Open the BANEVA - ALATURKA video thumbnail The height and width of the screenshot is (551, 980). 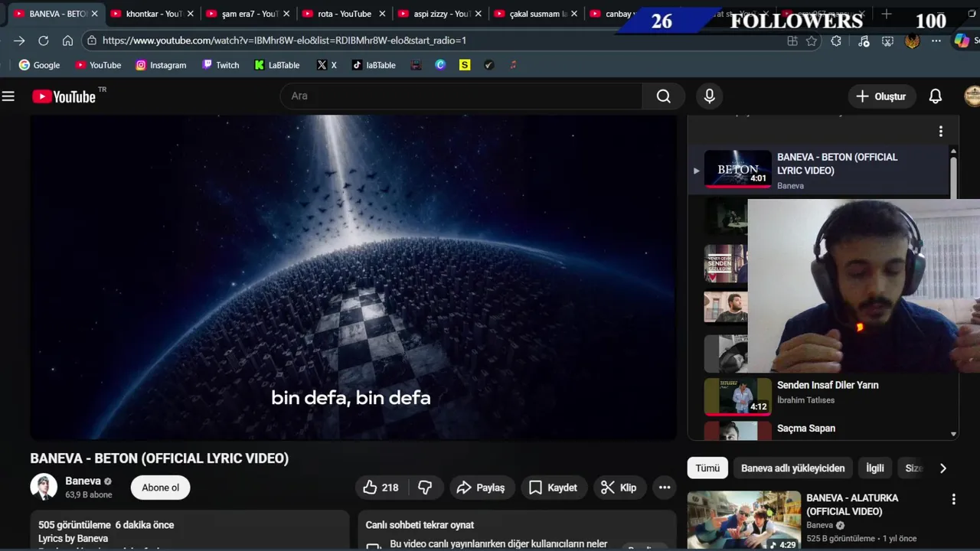pyautogui.click(x=744, y=520)
